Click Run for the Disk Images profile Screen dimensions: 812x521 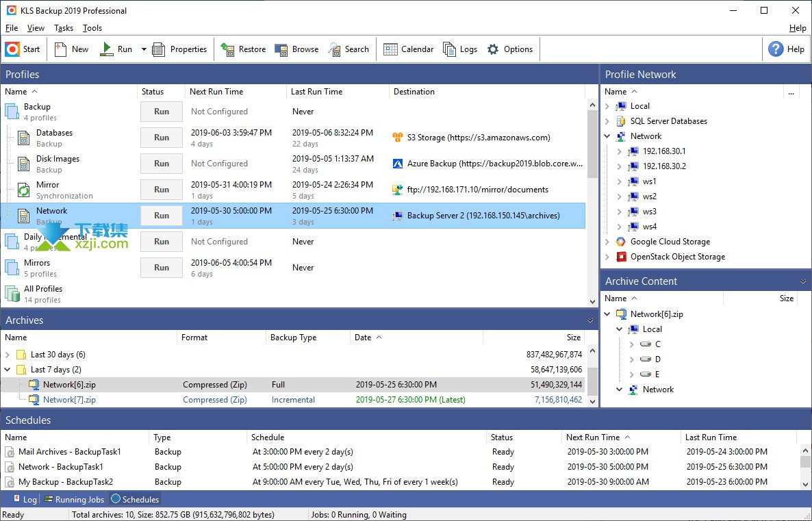[x=162, y=163]
